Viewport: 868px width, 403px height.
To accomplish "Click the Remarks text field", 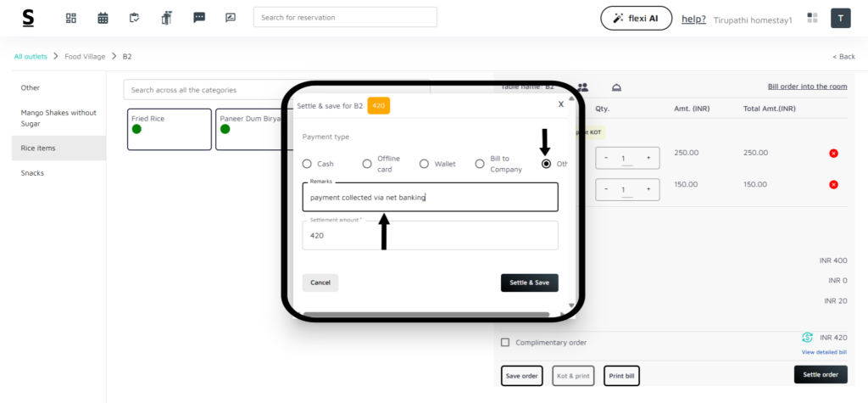I will pyautogui.click(x=430, y=197).
